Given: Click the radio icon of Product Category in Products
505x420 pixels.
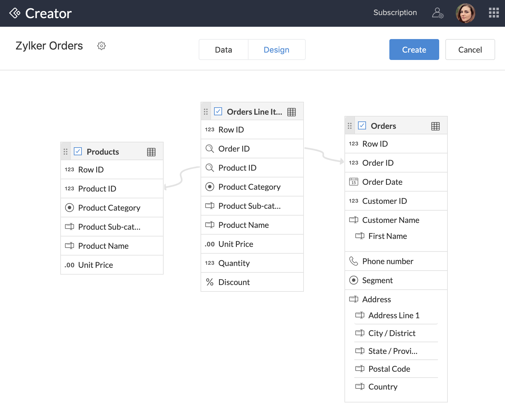Looking at the screenshot, I should click(x=70, y=208).
